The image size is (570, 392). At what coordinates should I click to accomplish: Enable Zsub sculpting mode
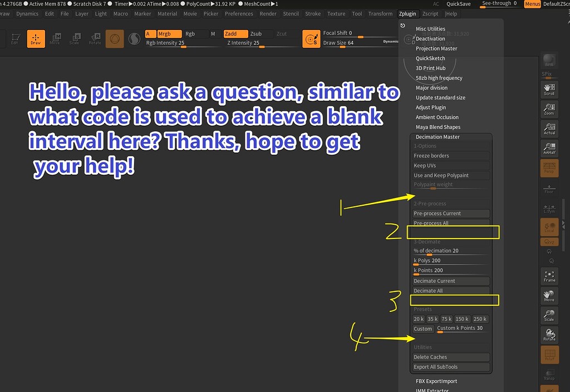[x=257, y=33]
